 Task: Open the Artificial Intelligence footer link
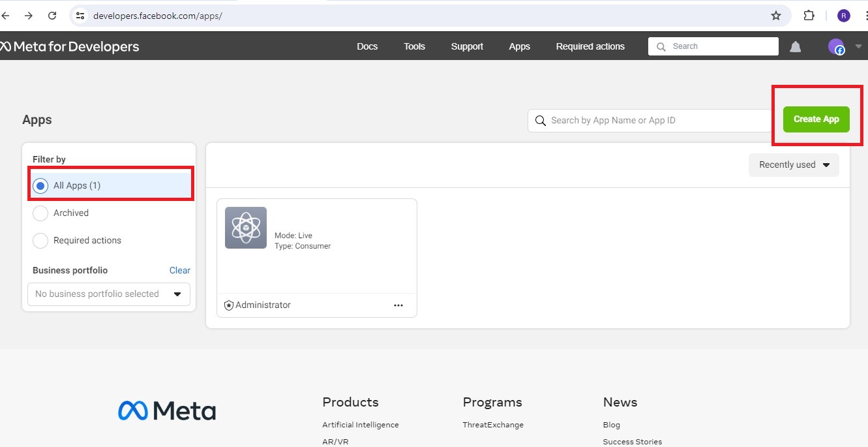pyautogui.click(x=361, y=425)
